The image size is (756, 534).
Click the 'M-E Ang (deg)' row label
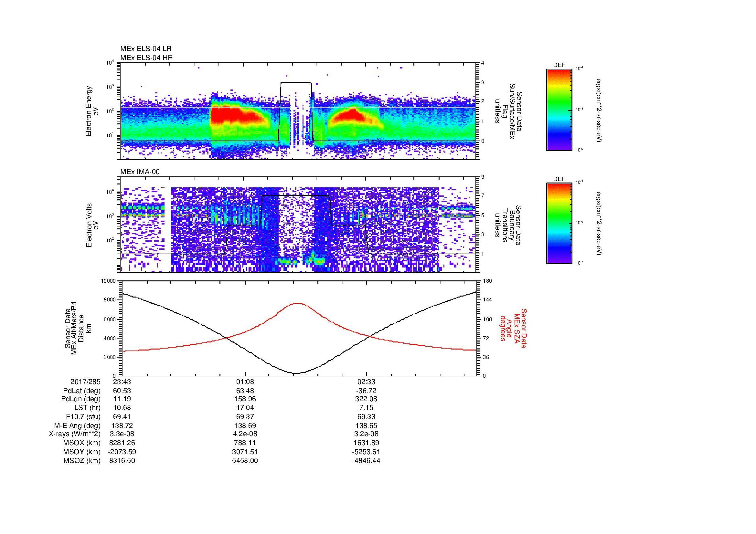pos(77,425)
